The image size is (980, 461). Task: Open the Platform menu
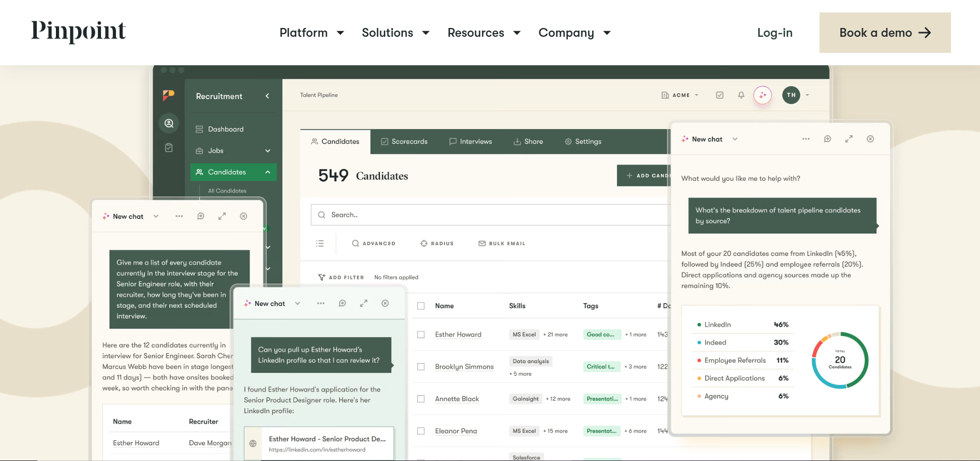pyautogui.click(x=312, y=33)
